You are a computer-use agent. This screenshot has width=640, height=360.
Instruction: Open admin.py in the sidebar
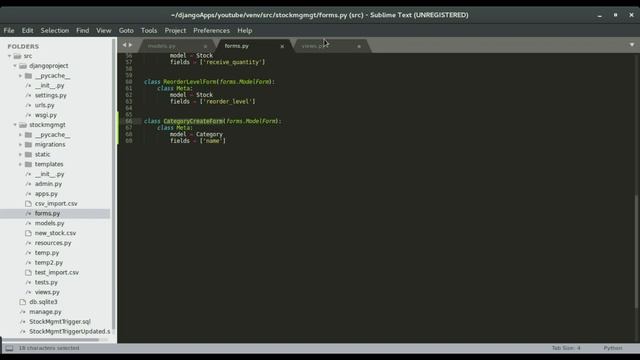tap(48, 184)
